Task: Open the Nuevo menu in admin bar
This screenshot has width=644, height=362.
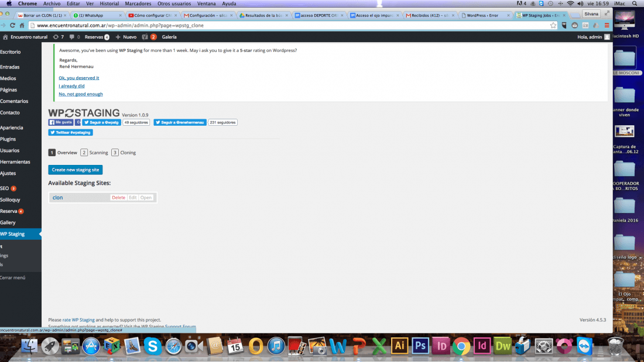Action: click(x=126, y=37)
